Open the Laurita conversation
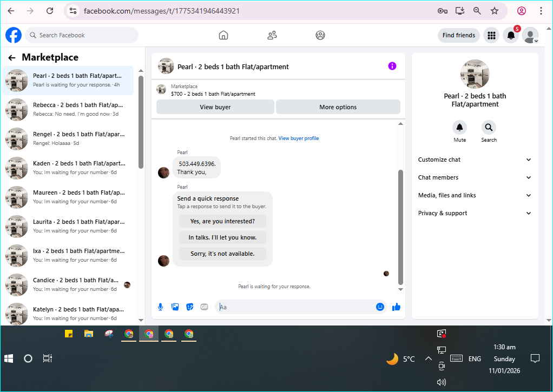553x392 pixels. click(x=68, y=227)
